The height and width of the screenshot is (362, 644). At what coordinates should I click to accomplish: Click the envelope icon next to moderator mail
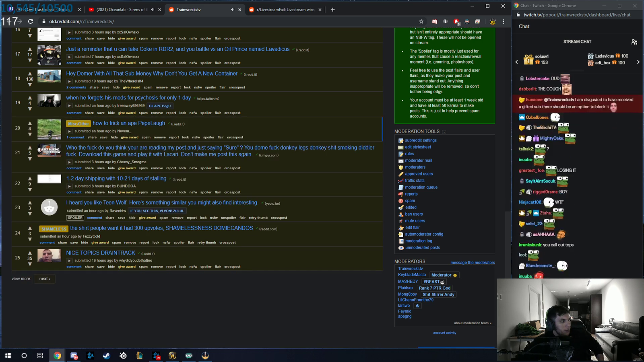[400, 160]
